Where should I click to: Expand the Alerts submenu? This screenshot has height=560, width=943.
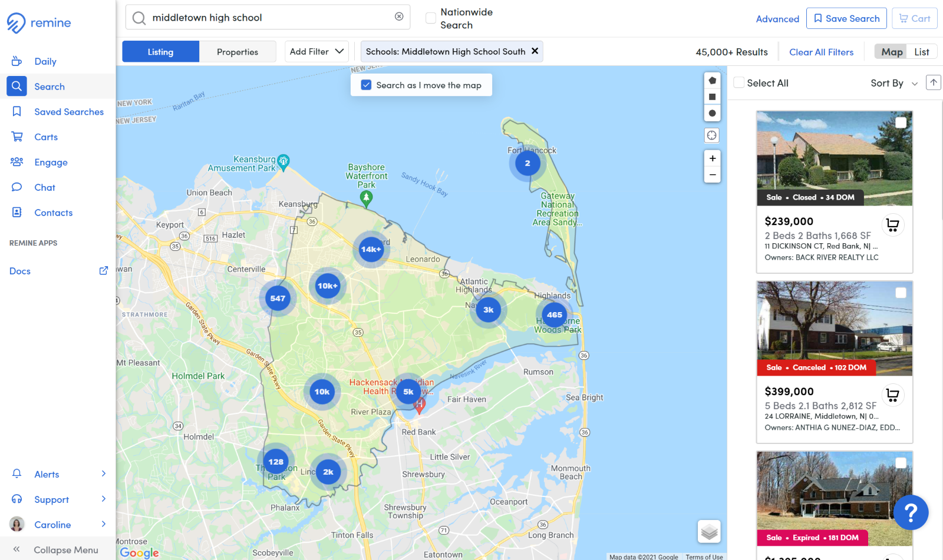pos(103,473)
